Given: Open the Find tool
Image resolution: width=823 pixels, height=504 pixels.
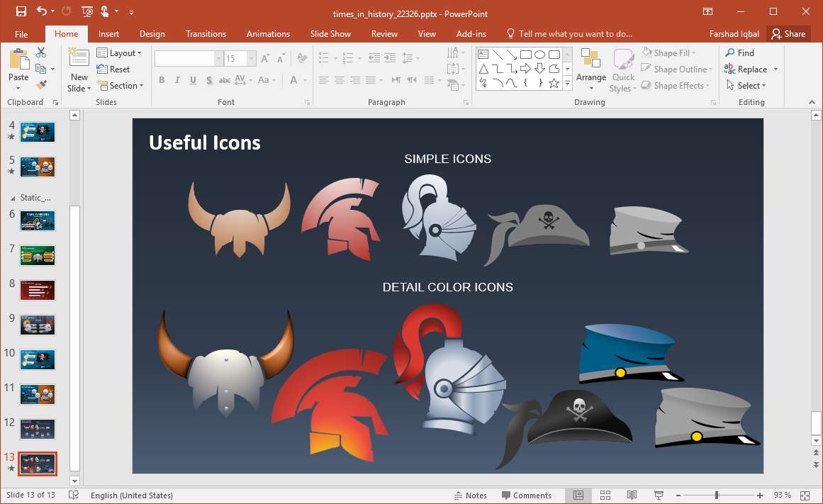Looking at the screenshot, I should (739, 52).
